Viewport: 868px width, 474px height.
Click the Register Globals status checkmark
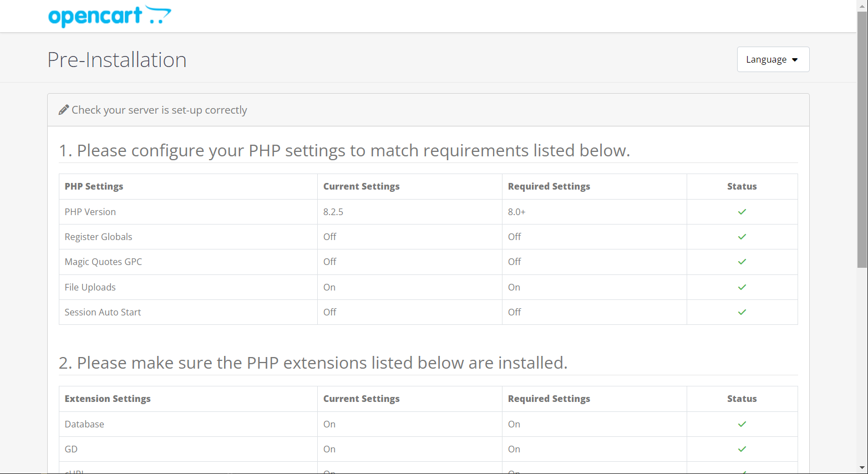742,237
